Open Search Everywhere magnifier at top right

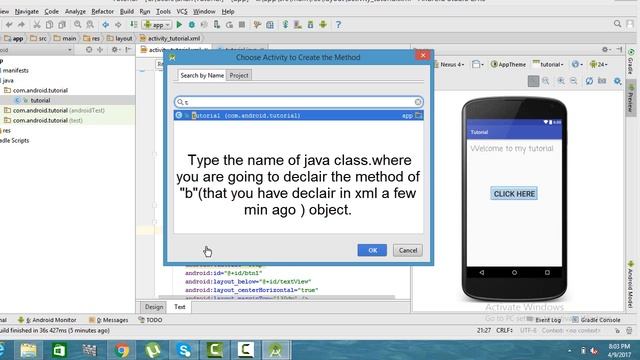tap(617, 24)
